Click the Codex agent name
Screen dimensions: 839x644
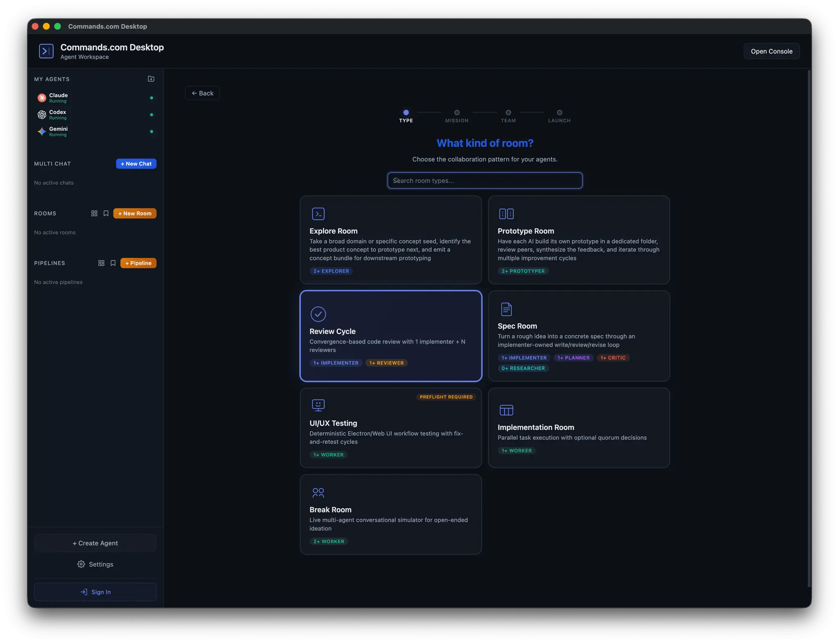pos(57,112)
